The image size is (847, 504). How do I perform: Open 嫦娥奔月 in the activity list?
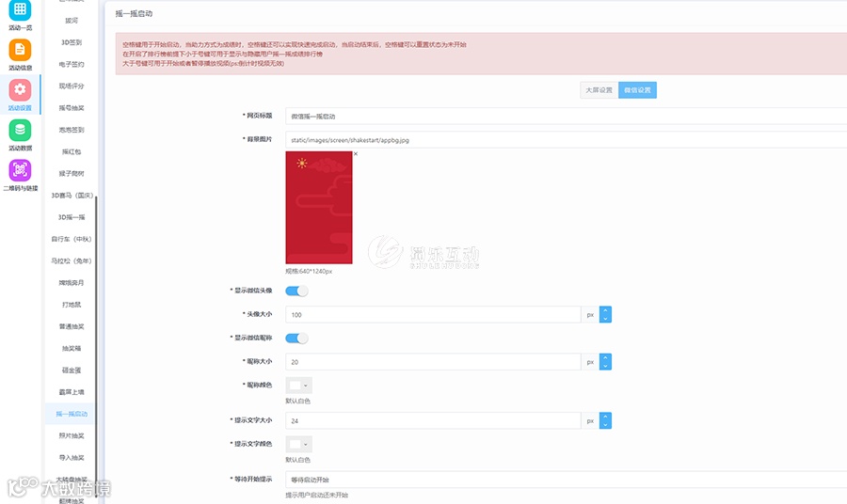(x=72, y=283)
